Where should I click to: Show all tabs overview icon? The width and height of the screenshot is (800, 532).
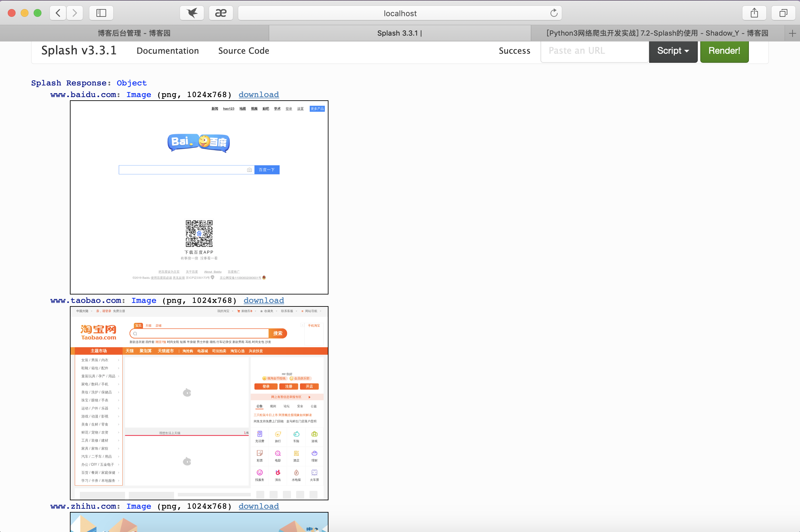click(783, 13)
